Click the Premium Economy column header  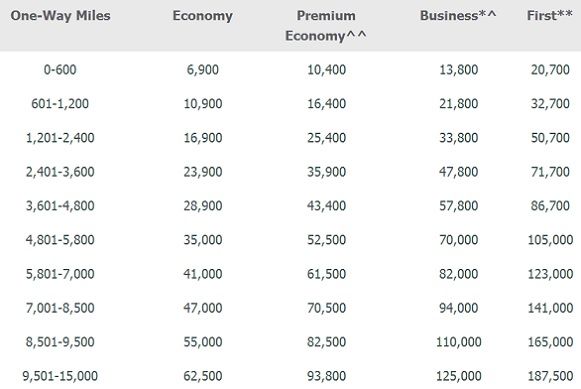(326, 26)
